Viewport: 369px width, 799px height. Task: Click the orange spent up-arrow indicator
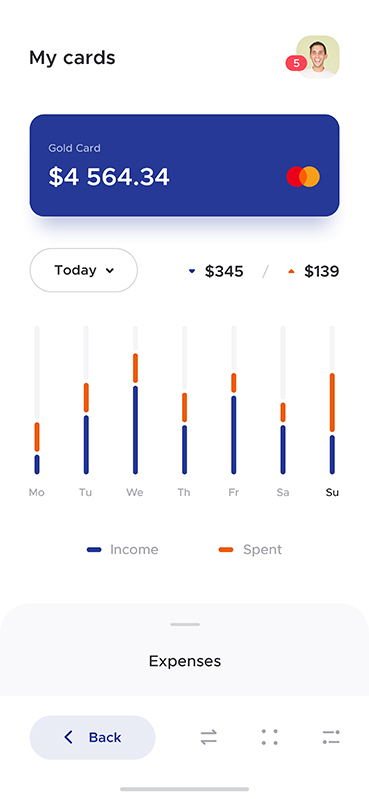click(x=291, y=272)
